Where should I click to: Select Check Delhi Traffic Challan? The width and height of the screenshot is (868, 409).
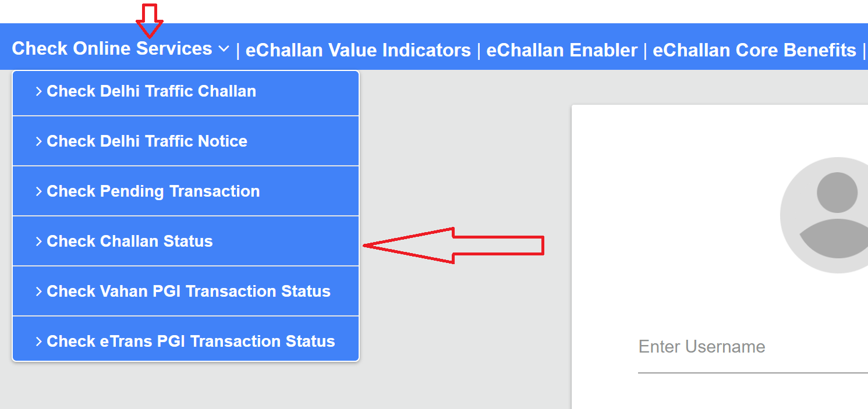click(151, 91)
